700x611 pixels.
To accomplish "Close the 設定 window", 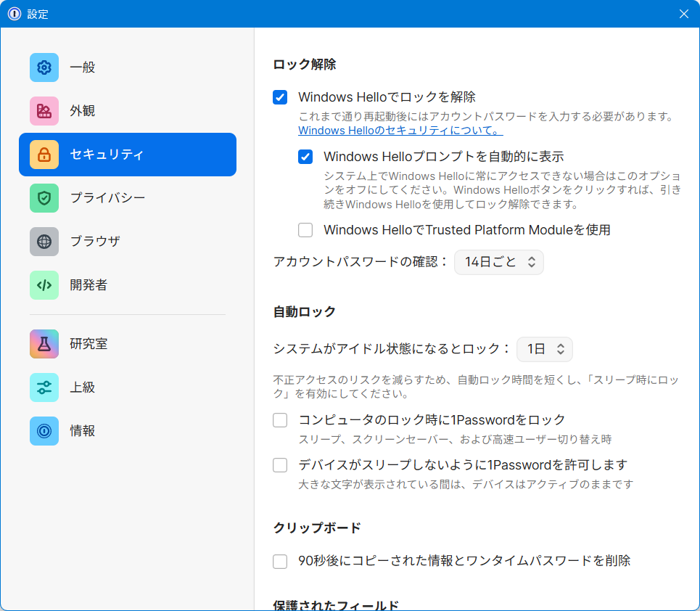I will pos(683,14).
